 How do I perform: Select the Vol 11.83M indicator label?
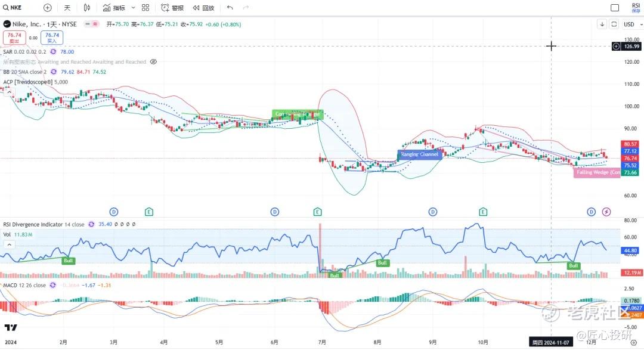tap(18, 234)
